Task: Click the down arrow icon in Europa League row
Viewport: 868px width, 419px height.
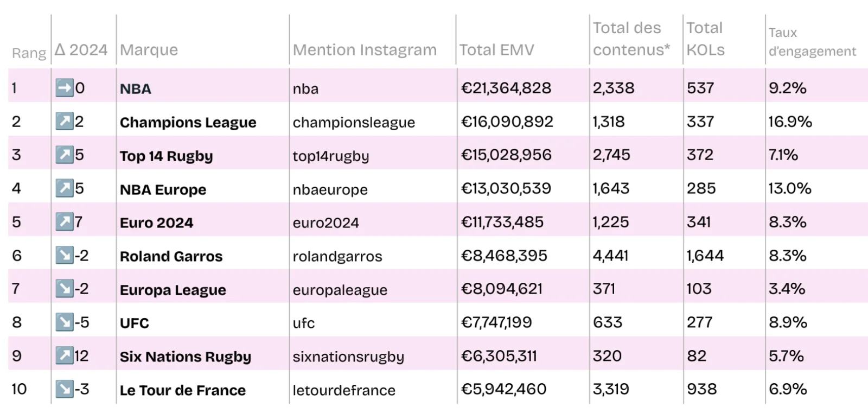Action: pyautogui.click(x=65, y=289)
